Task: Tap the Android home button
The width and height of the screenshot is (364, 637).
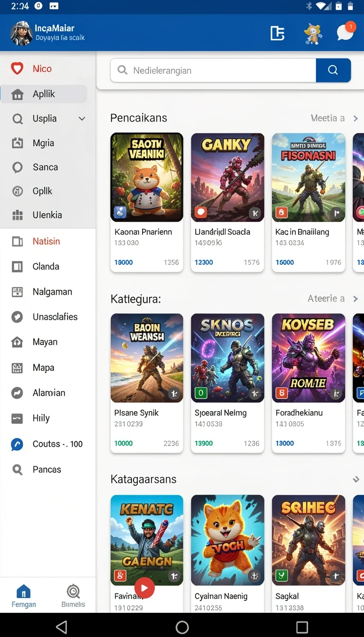Action: coord(182,627)
